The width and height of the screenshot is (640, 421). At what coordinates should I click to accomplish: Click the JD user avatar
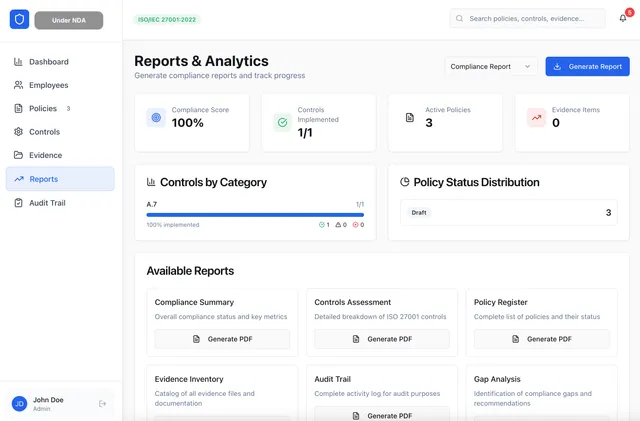point(19,403)
